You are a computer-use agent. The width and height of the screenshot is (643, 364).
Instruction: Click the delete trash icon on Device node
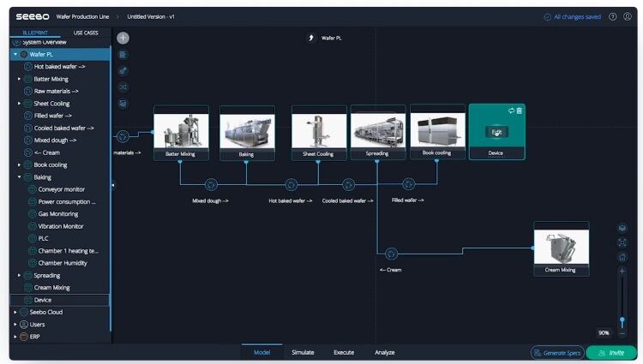(x=520, y=110)
